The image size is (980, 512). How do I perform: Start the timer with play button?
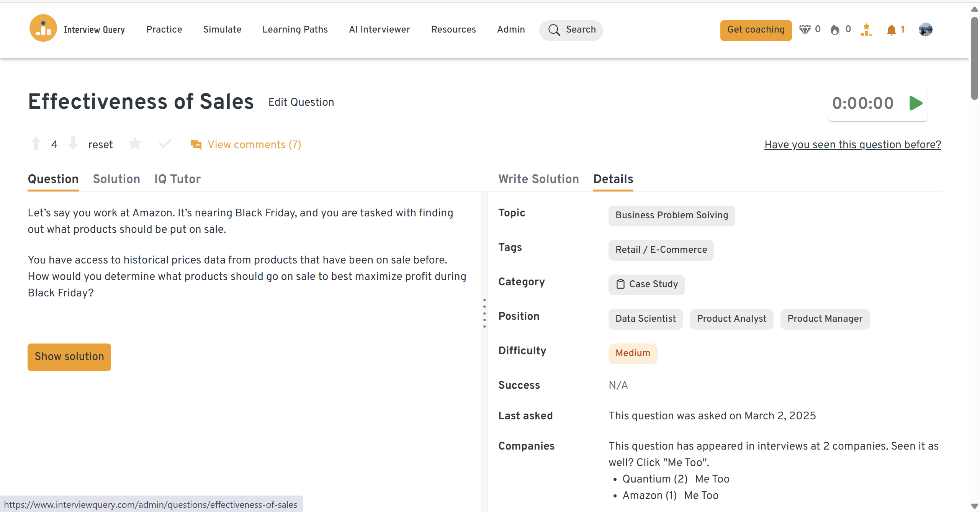916,103
